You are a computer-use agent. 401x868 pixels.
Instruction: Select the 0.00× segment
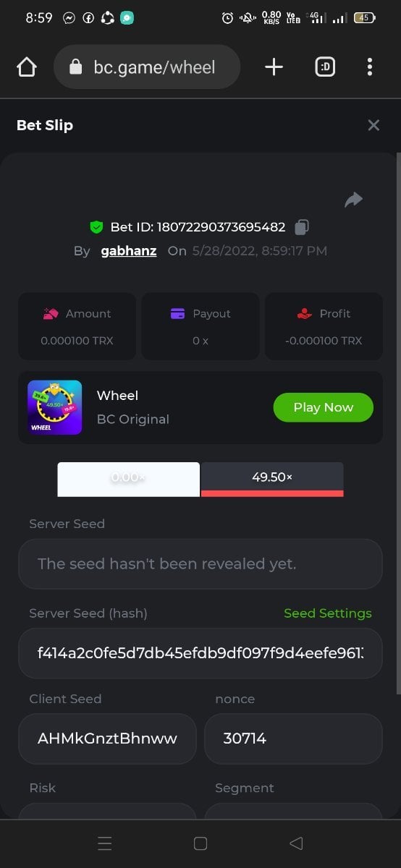click(x=128, y=479)
